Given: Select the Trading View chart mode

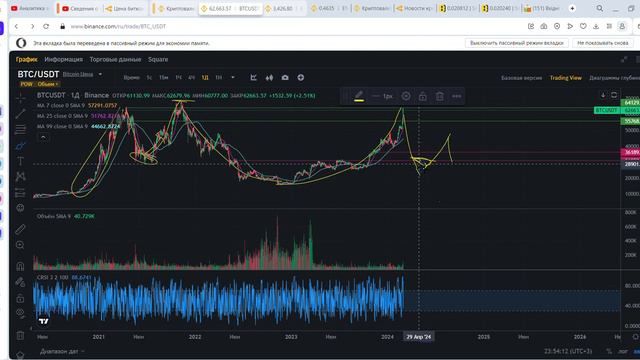Looking at the screenshot, I should pos(565,78).
